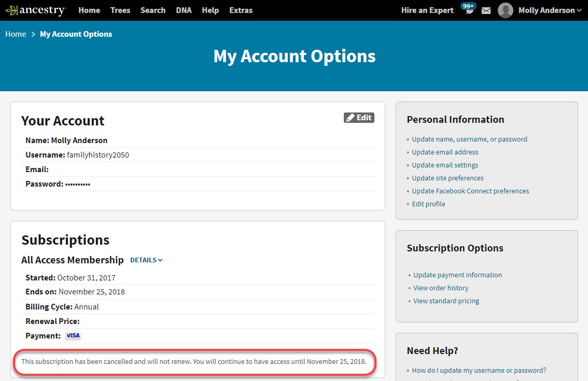Screen dimensions: 588x381
Task: Click the Email: row
Action: coord(198,170)
